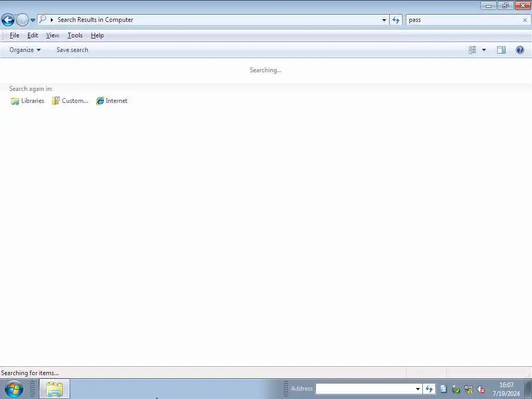Go back using the blue Back arrow
Screen dimensions: 532x399
8,20
